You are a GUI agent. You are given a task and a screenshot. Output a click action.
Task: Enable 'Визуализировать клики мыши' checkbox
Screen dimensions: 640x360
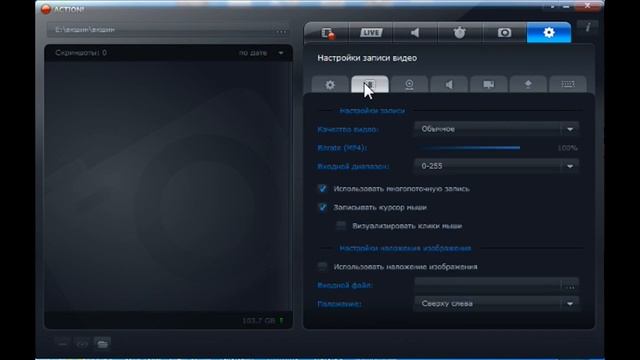pos(341,226)
